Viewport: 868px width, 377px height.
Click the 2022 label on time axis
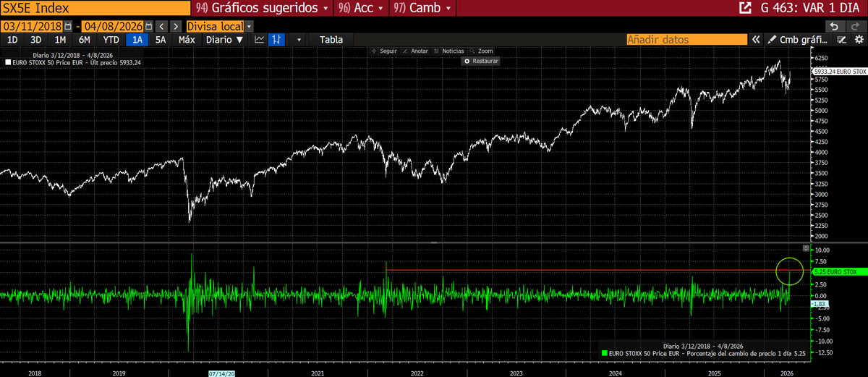click(417, 373)
